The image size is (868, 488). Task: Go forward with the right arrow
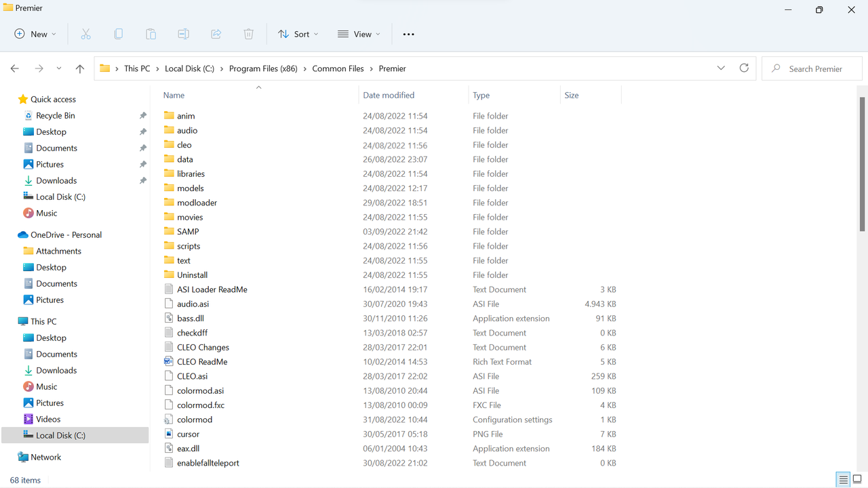coord(39,68)
